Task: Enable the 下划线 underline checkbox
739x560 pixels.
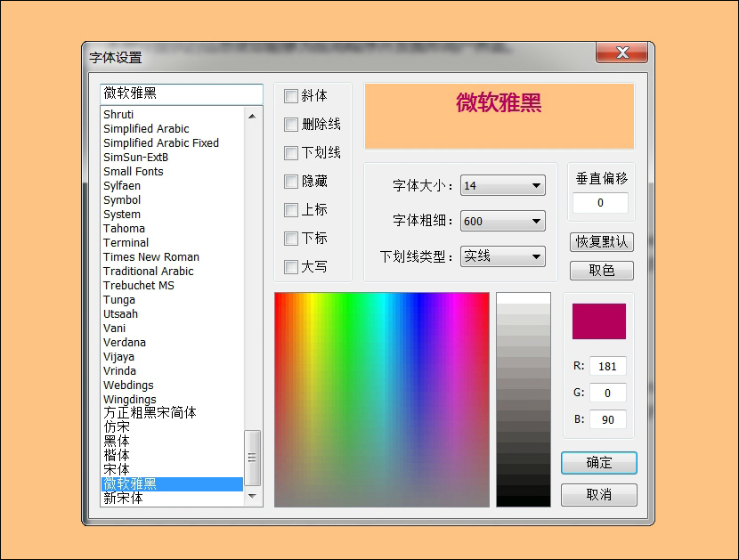Action: click(x=290, y=153)
